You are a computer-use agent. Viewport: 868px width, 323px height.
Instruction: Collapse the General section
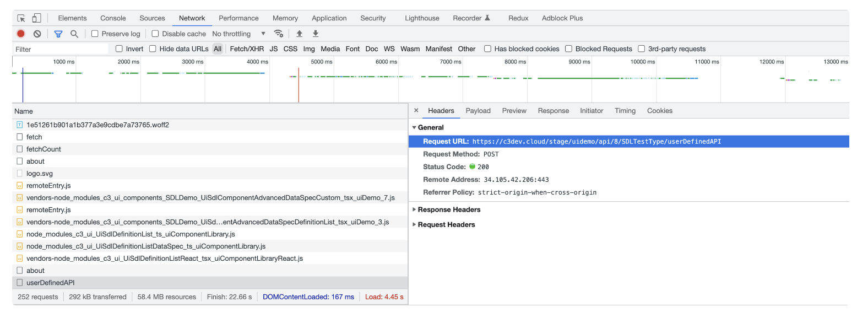coord(430,127)
